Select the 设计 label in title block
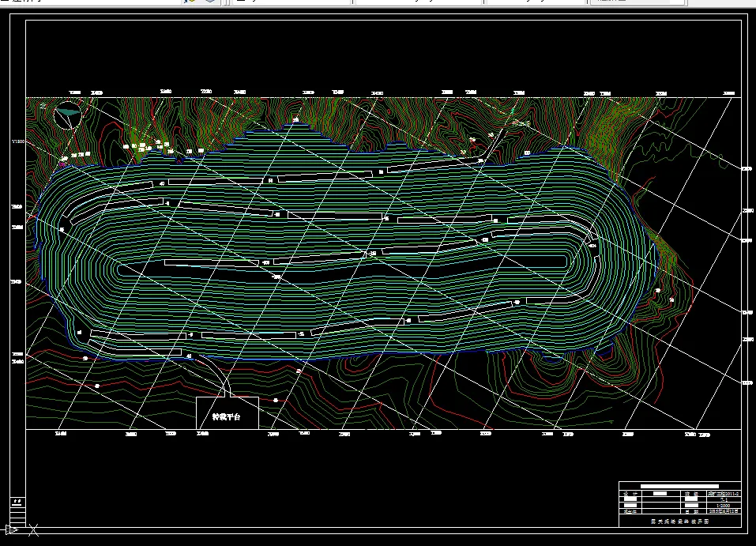The image size is (756, 546). pos(630,494)
